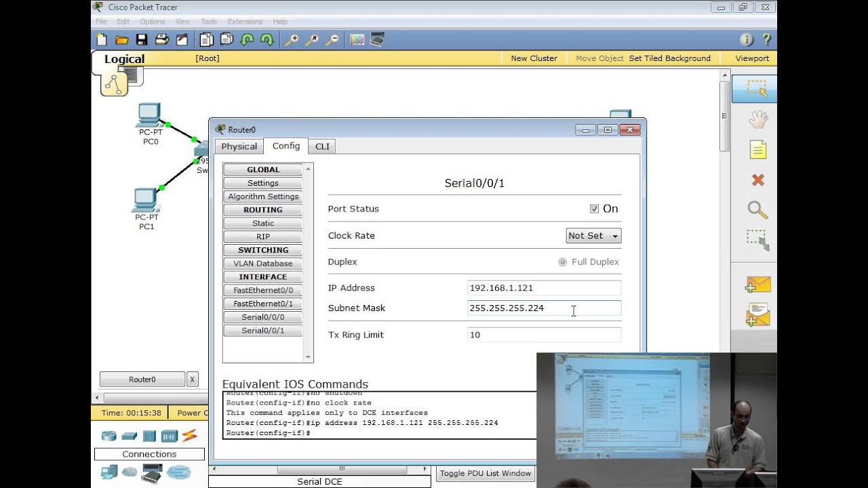
Task: Click the New Cluster button
Action: pos(534,58)
